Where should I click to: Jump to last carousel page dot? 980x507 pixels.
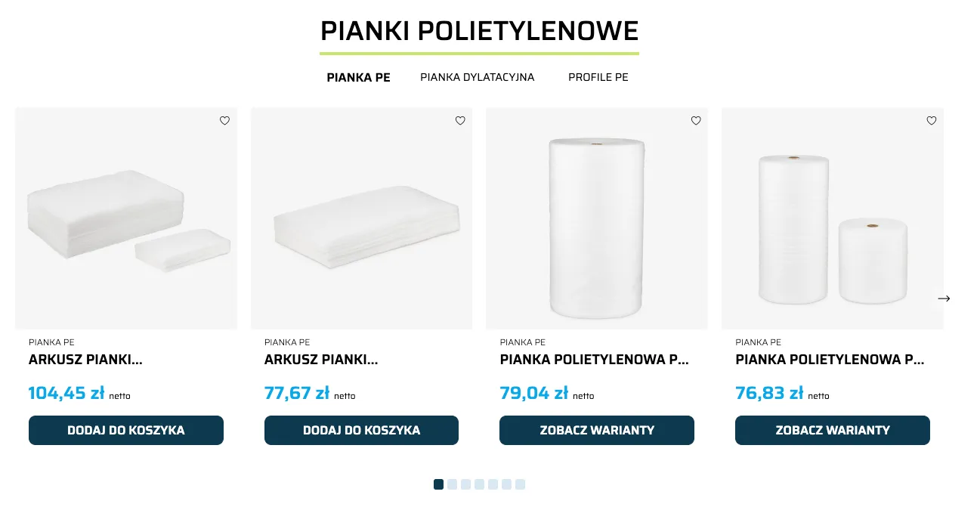(521, 484)
